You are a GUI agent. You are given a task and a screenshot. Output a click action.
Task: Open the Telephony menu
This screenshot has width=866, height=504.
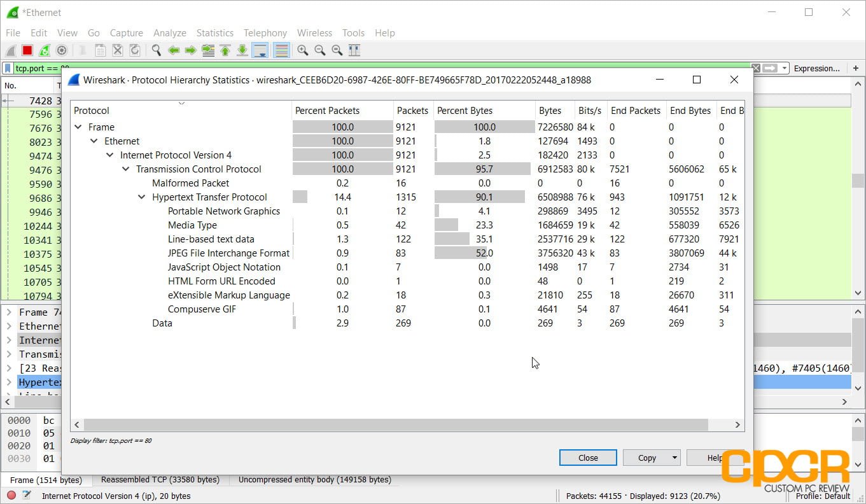(265, 33)
